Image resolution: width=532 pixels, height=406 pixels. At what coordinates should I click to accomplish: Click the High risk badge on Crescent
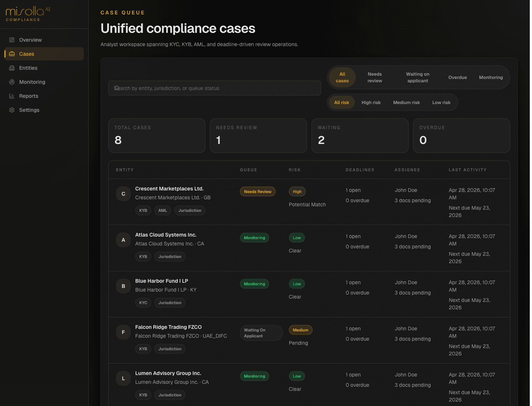297,192
